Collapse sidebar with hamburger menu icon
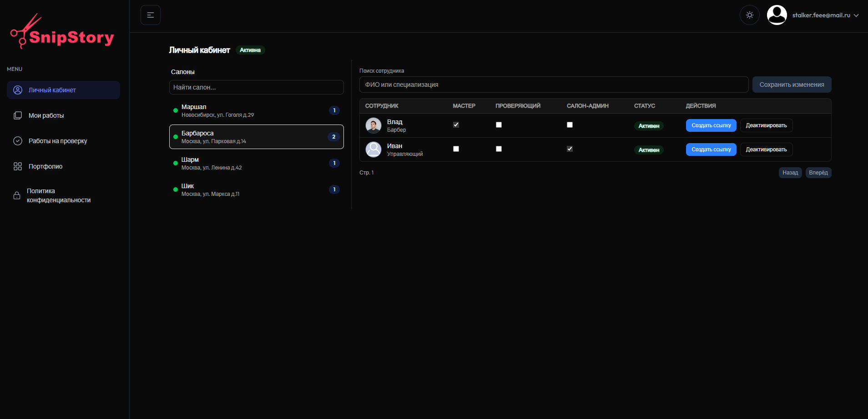868x419 pixels. (151, 15)
